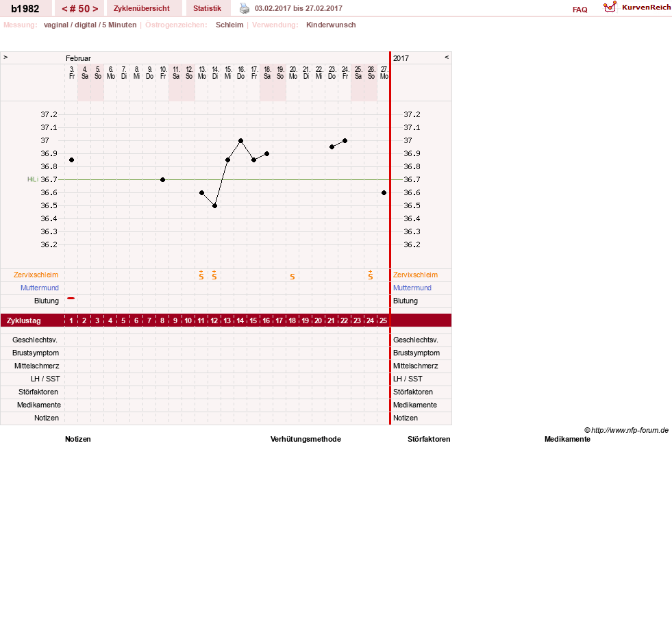Click the cycle number '# 50' text
Image resolution: width=672 pixels, height=630 pixels.
pyautogui.click(x=79, y=9)
